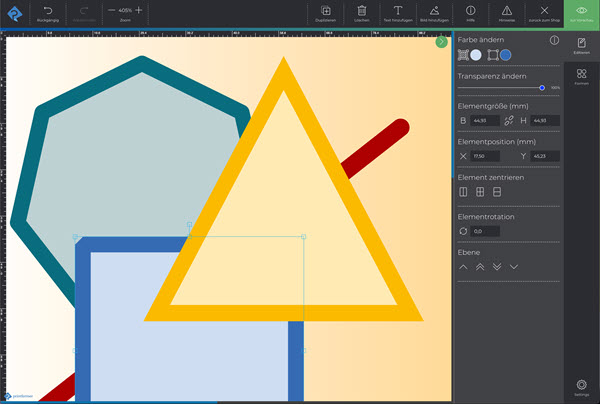This screenshot has width=600, height=405.
Task: Add an image with Bild hinzufügen
Action: [434, 14]
